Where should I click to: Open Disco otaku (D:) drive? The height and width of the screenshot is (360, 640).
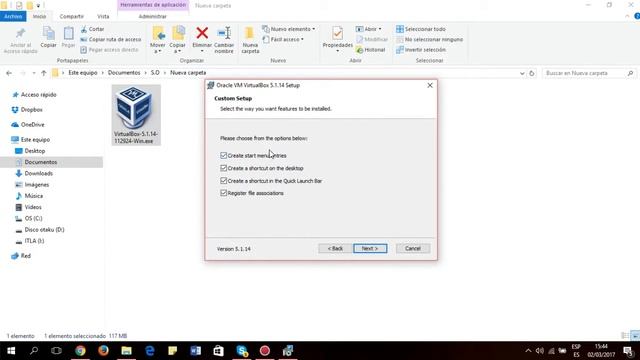(x=44, y=230)
